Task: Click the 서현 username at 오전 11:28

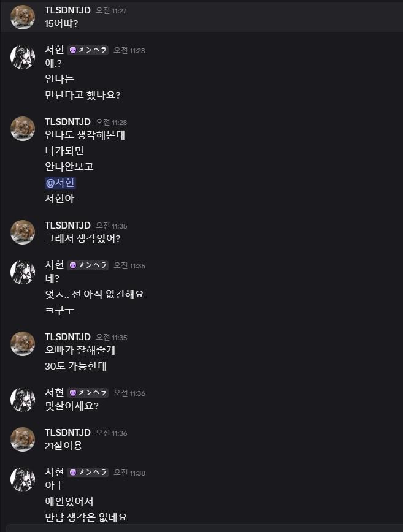Action: [x=54, y=50]
